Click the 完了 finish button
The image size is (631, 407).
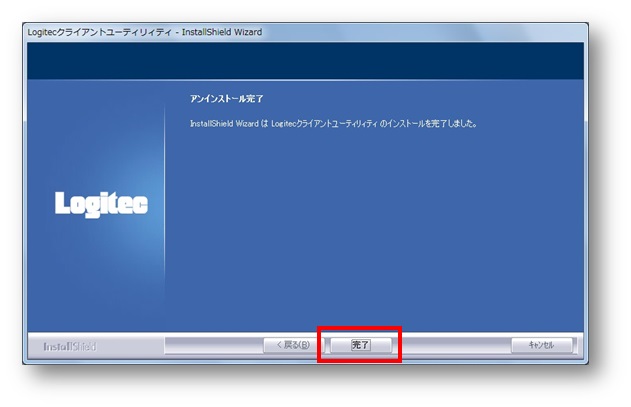click(x=361, y=345)
